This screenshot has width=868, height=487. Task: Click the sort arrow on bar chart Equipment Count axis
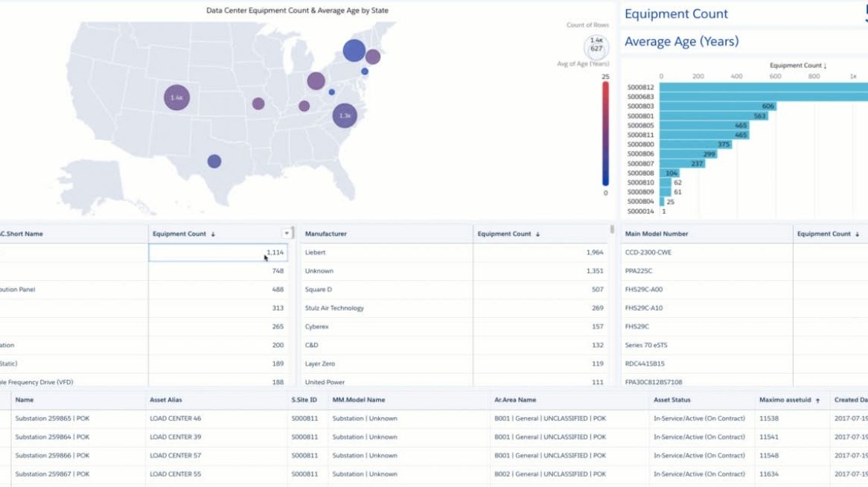[x=826, y=66]
